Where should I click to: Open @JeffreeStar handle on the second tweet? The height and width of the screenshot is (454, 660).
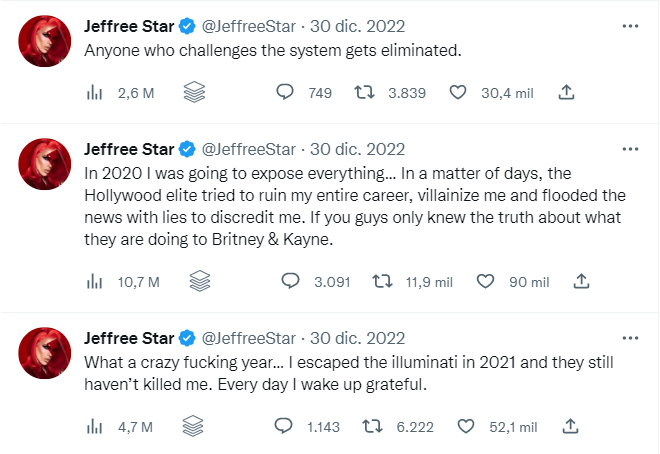coord(249,149)
